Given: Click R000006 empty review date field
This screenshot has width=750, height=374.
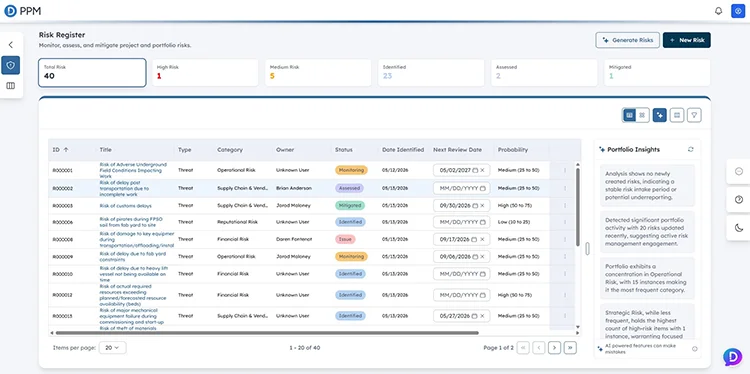Looking at the screenshot, I should [462, 222].
